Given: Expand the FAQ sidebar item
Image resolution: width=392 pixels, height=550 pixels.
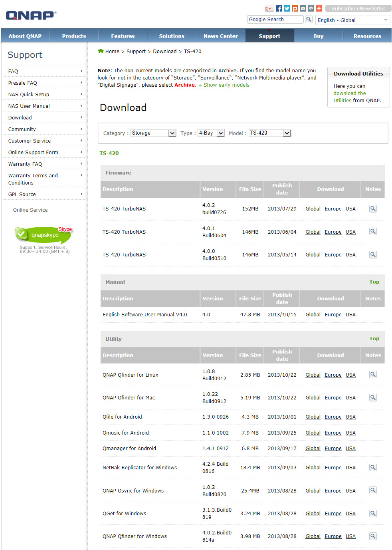Looking at the screenshot, I should [45, 71].
